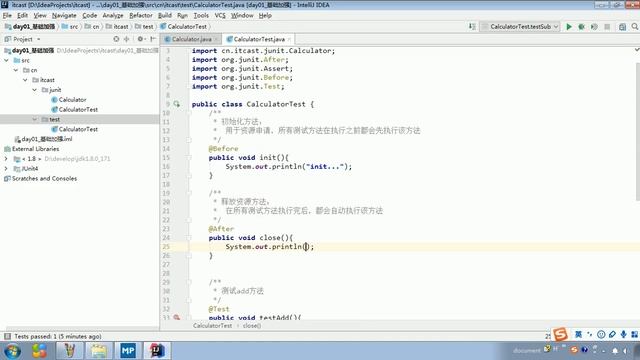Toggle Sogou punctuation mode icon

[x=589, y=334]
